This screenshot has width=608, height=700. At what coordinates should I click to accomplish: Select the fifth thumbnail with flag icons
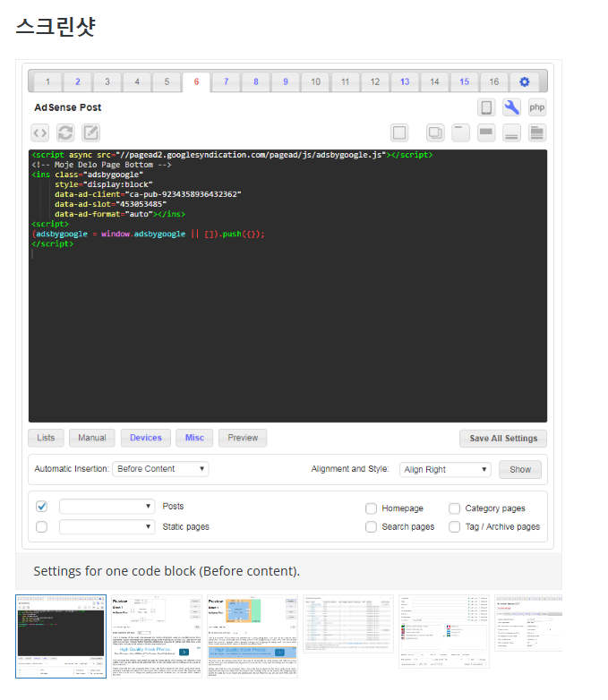click(444, 631)
